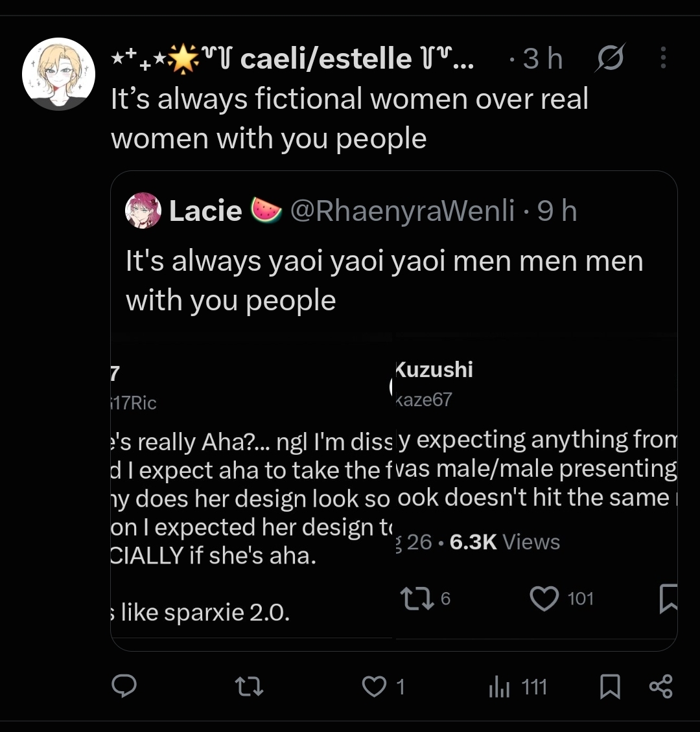Retweet embedded post showing 6 retweets
This screenshot has width=700, height=732.
pos(425,599)
